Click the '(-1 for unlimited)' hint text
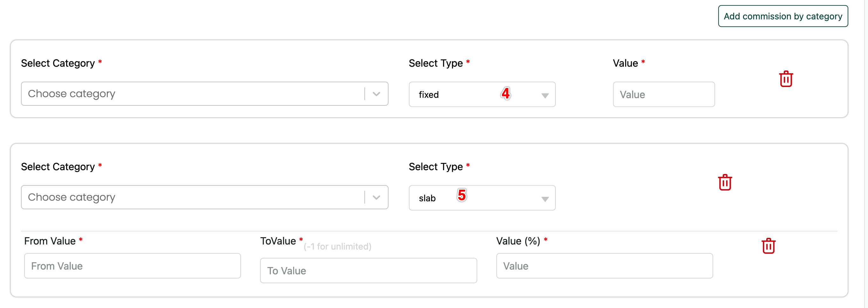868x308 pixels. [337, 247]
